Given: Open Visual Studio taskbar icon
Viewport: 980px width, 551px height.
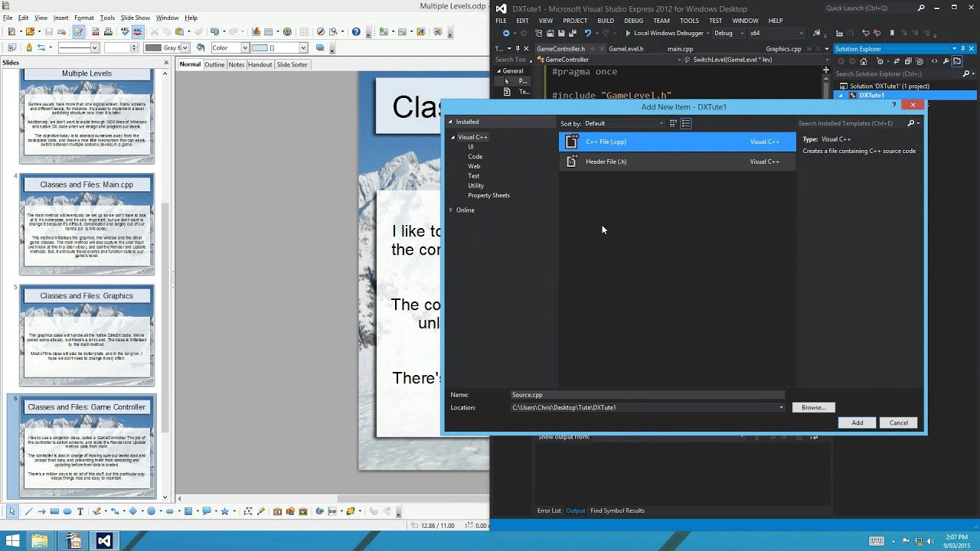Looking at the screenshot, I should click(x=104, y=541).
